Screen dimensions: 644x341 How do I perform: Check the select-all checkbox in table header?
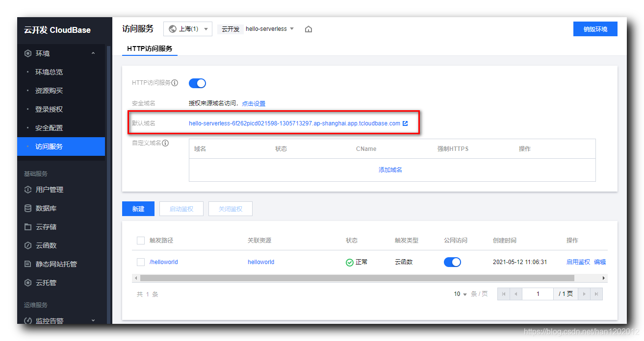[141, 241]
